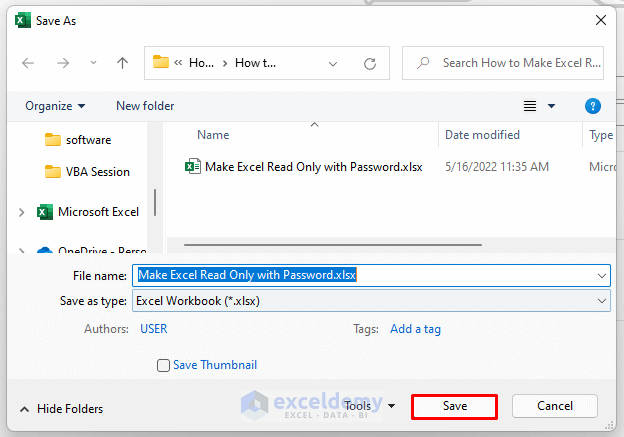Click the view layout icon
The image size is (624, 437).
(531, 106)
